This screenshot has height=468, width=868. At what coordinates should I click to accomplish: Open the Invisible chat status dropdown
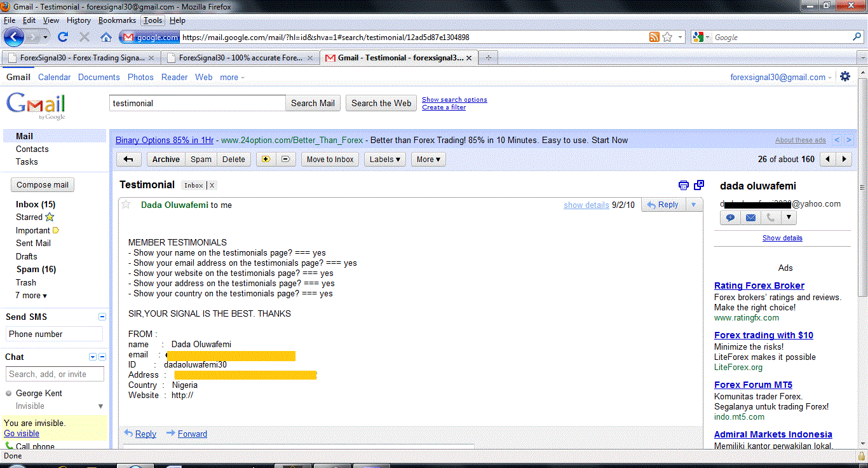coord(100,406)
